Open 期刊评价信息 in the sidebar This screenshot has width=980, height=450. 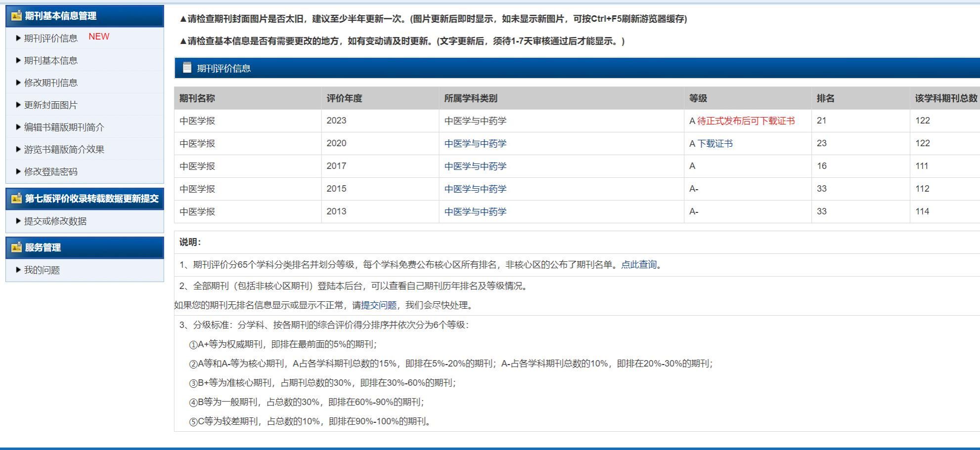(x=50, y=38)
